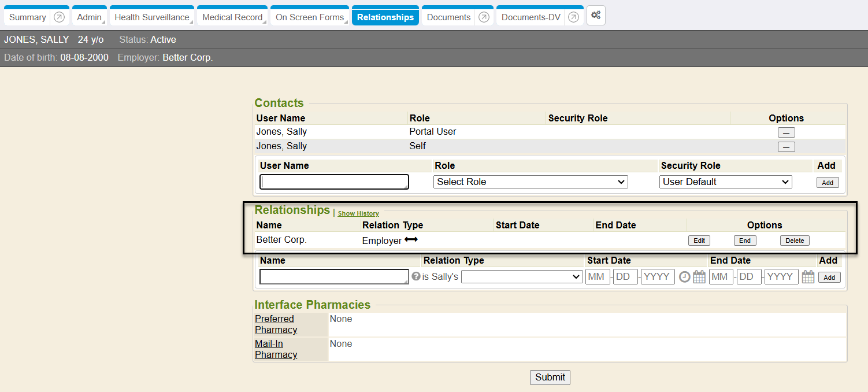Click Edit for Better Corp. relationship
Image resolution: width=868 pixels, height=392 pixels.
click(699, 241)
